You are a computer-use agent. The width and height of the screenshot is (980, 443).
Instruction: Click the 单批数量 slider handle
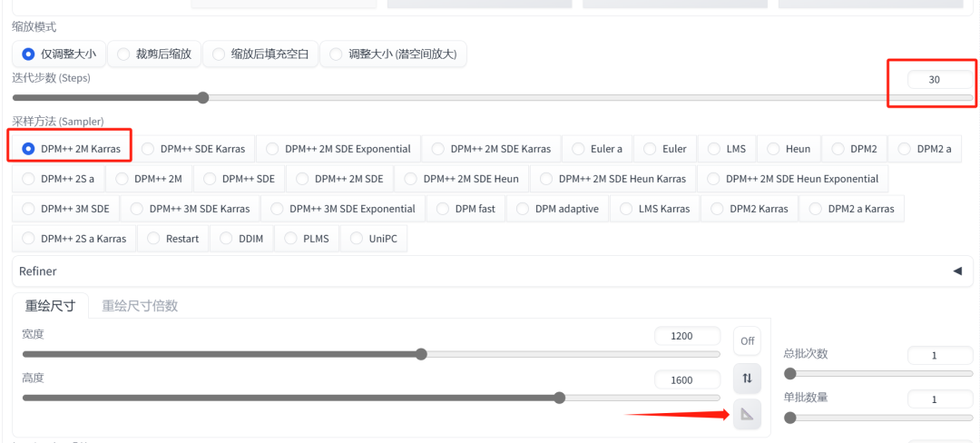[x=790, y=418]
